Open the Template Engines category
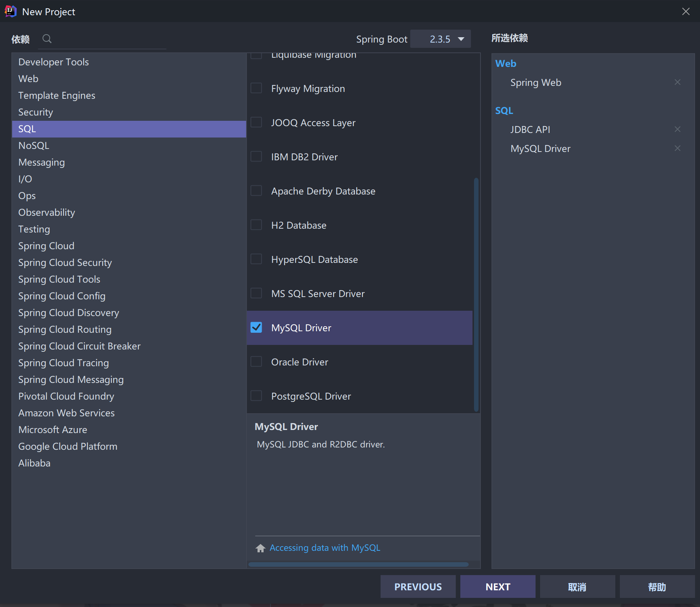The height and width of the screenshot is (607, 700). coord(129,95)
